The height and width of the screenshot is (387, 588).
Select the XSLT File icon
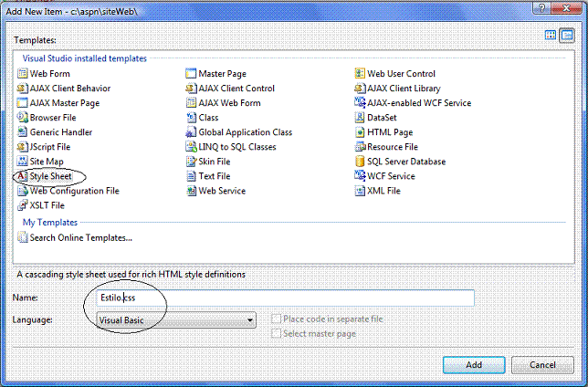23,205
